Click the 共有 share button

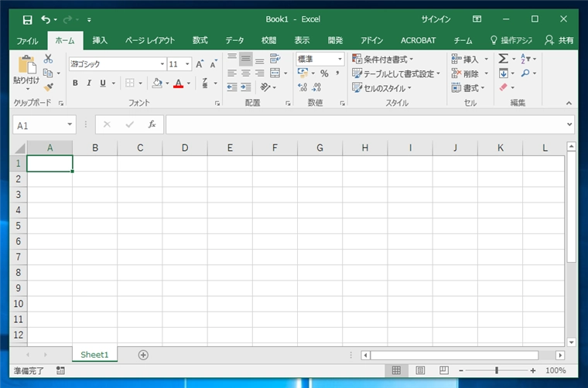[559, 40]
